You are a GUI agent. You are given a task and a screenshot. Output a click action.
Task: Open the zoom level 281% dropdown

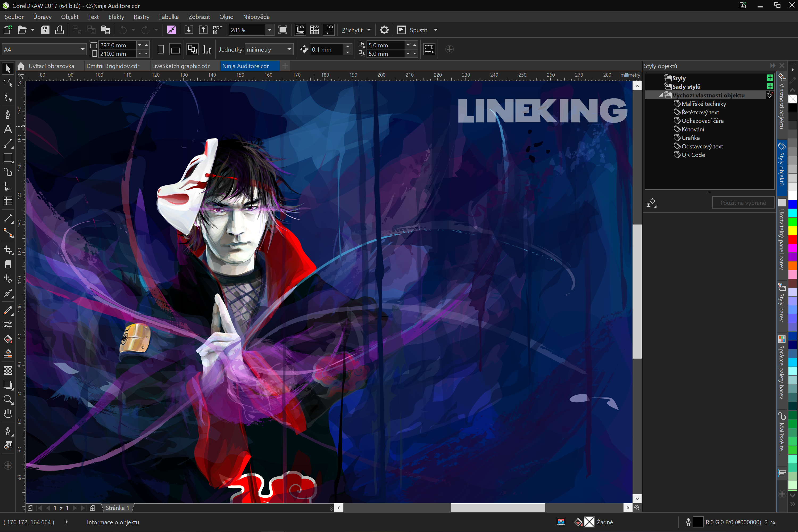pyautogui.click(x=269, y=30)
